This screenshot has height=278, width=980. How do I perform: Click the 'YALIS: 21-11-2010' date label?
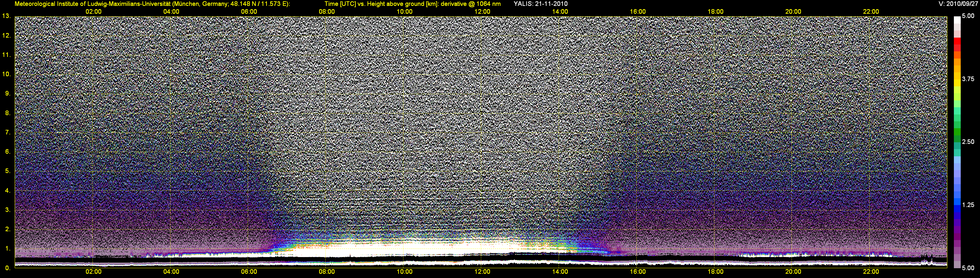click(541, 4)
